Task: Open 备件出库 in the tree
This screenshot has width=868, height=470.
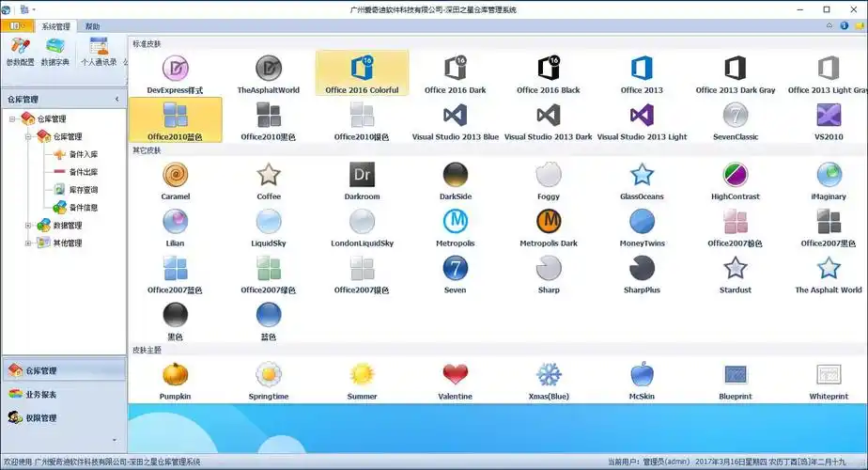Action: point(78,172)
